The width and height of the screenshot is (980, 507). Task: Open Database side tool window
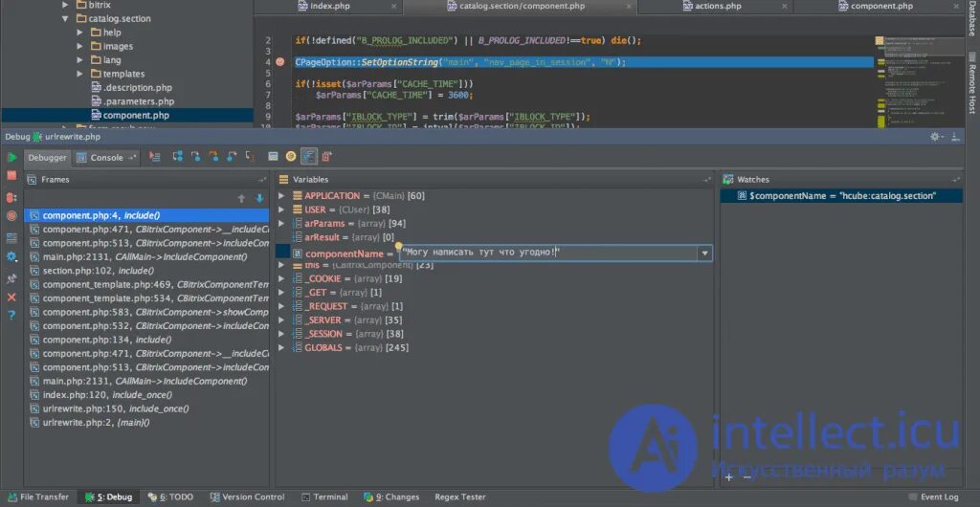tap(972, 19)
